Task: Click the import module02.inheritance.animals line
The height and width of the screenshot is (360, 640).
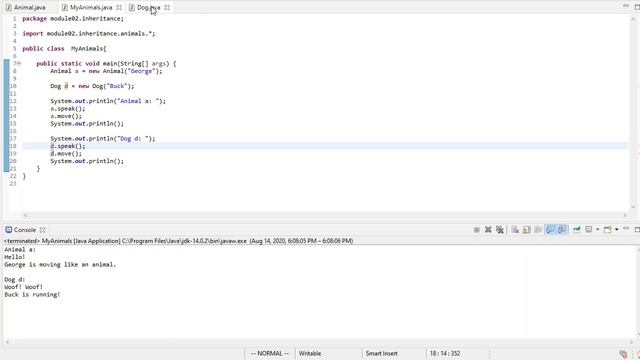Action: (89, 33)
